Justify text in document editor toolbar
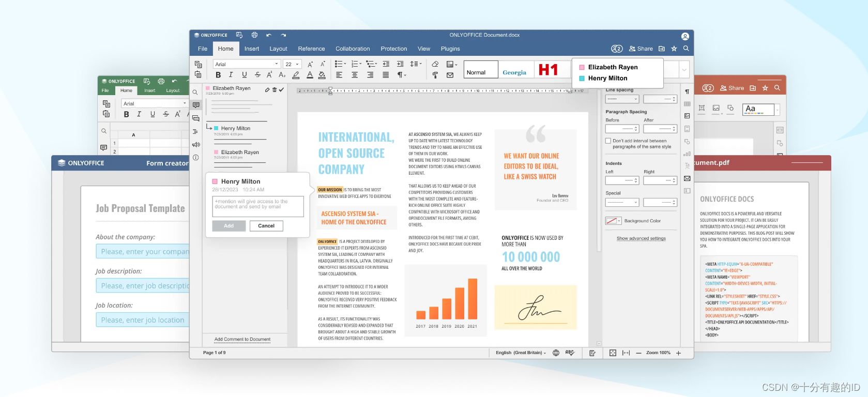868x397 pixels. click(386, 75)
